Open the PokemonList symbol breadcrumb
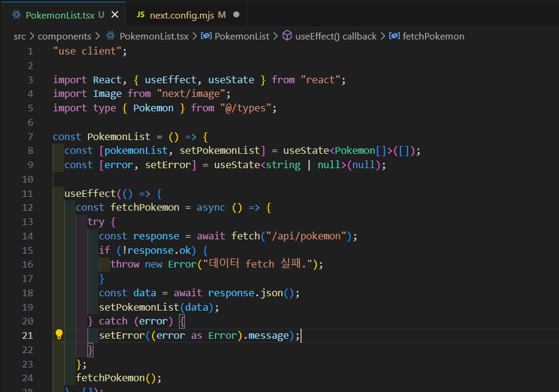Screen dimensions: 559x392 click(x=242, y=37)
